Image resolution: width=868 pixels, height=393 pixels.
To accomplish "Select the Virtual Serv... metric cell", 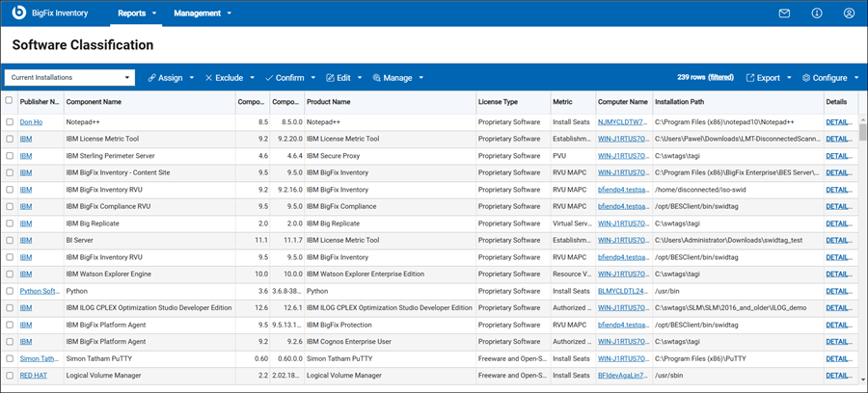I will (x=572, y=223).
